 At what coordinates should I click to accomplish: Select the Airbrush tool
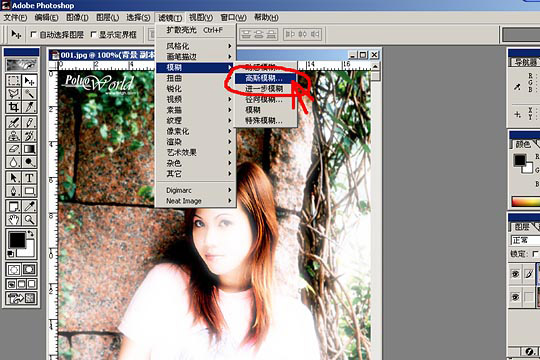click(14, 123)
